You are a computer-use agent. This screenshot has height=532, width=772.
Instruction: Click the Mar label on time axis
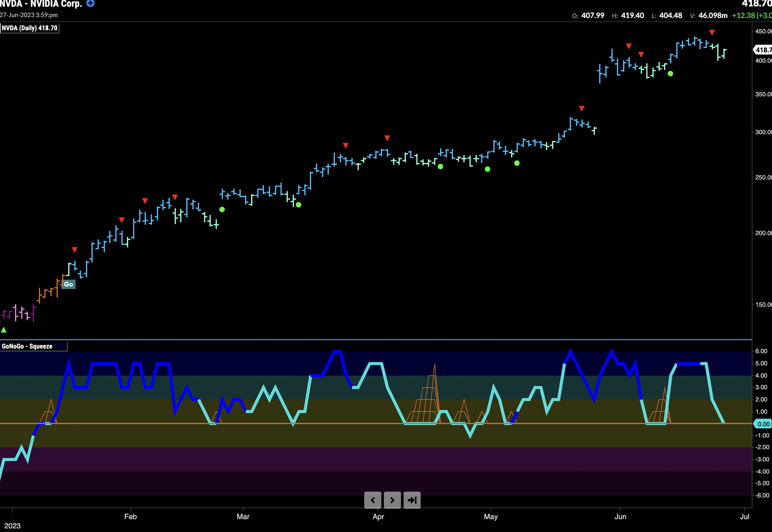[243, 517]
